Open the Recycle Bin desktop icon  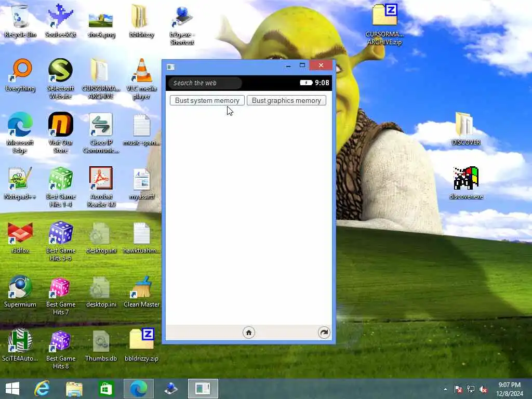(x=20, y=21)
